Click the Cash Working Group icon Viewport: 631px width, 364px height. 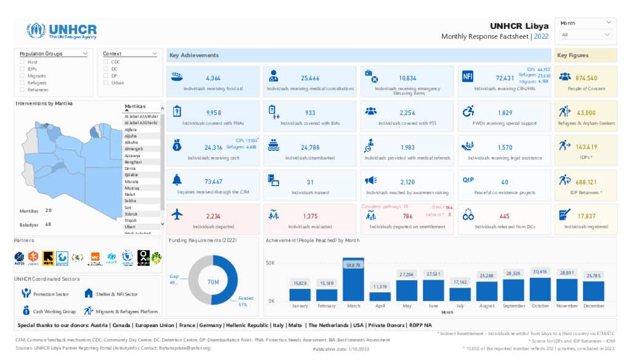(26, 310)
